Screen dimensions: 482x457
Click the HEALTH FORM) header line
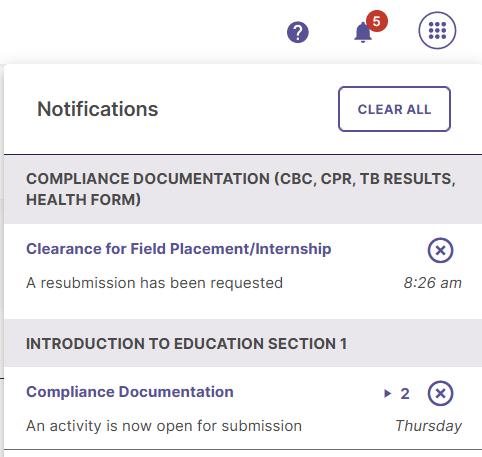[83, 200]
